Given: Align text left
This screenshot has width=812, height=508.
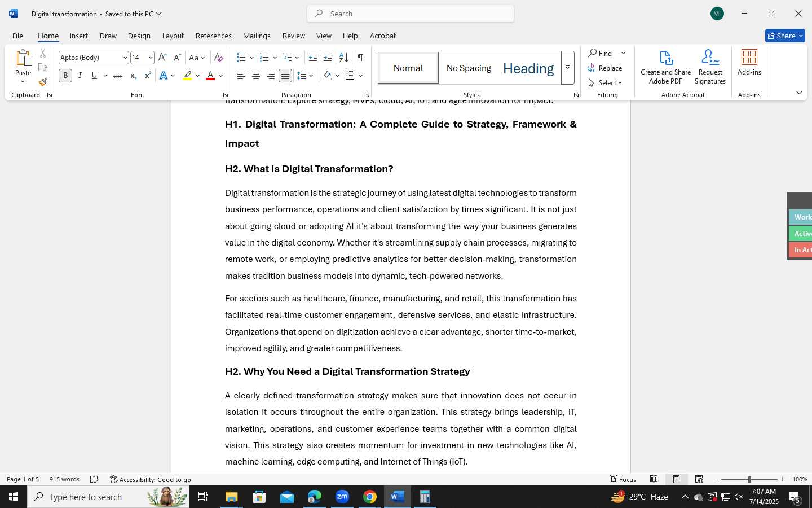Looking at the screenshot, I should [x=241, y=76].
